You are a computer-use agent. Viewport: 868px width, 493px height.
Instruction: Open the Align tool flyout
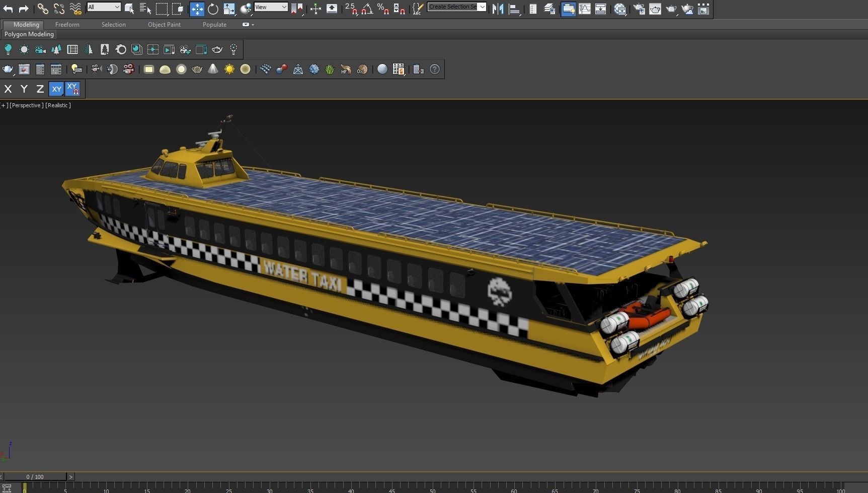click(x=514, y=9)
